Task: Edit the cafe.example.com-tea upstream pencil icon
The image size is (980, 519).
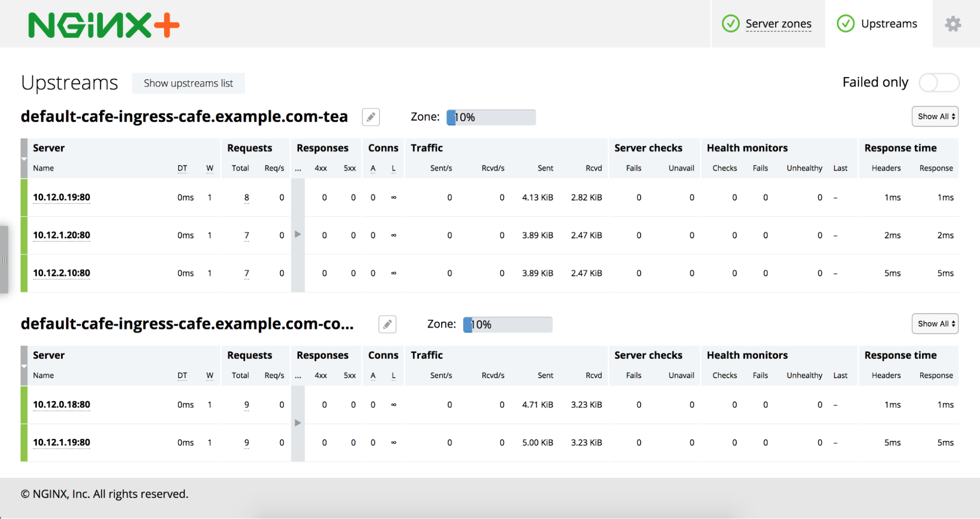Action: pyautogui.click(x=371, y=117)
